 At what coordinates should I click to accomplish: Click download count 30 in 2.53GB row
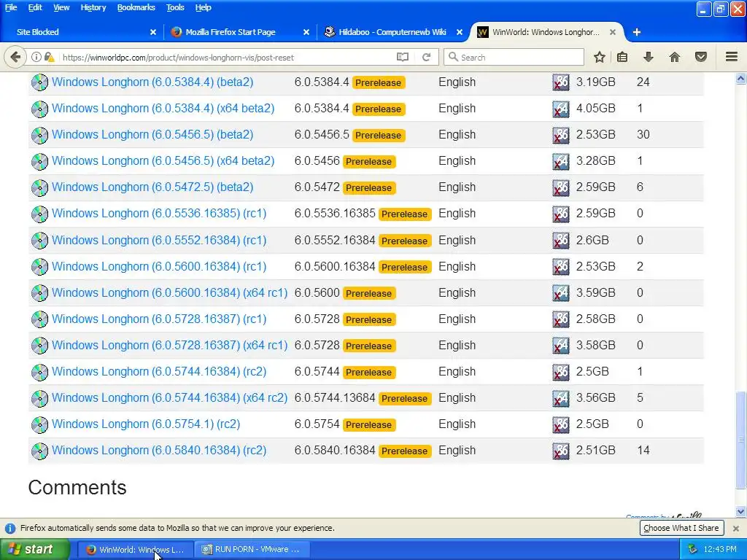643,134
